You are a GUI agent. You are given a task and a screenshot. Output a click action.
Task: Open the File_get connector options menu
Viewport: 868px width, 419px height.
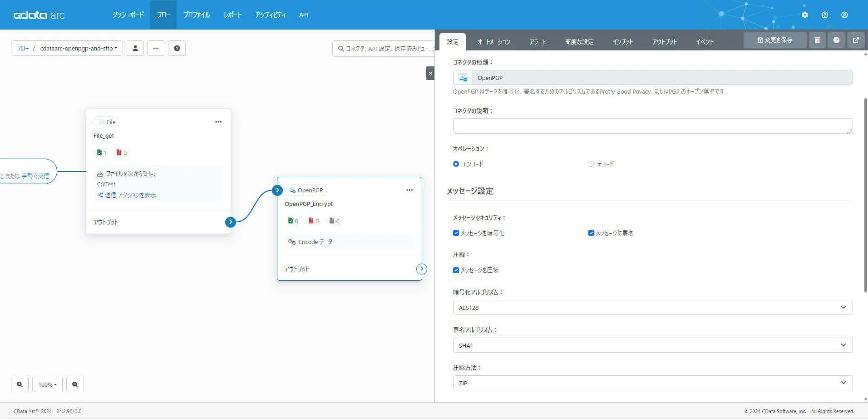218,122
